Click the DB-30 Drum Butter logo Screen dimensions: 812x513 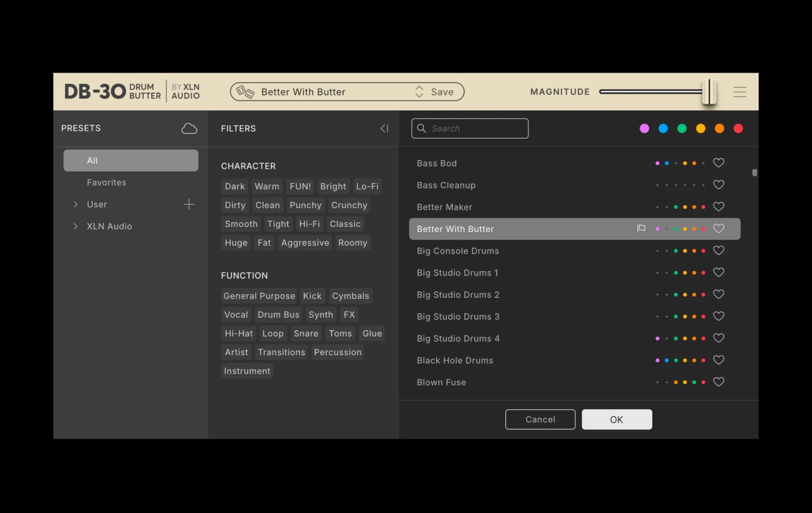113,92
